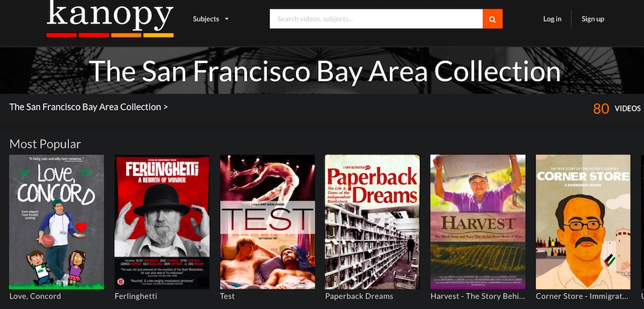Follow The San Francisco Bay Area Collection breadcrumb
This screenshot has height=309, width=644.
tap(89, 107)
